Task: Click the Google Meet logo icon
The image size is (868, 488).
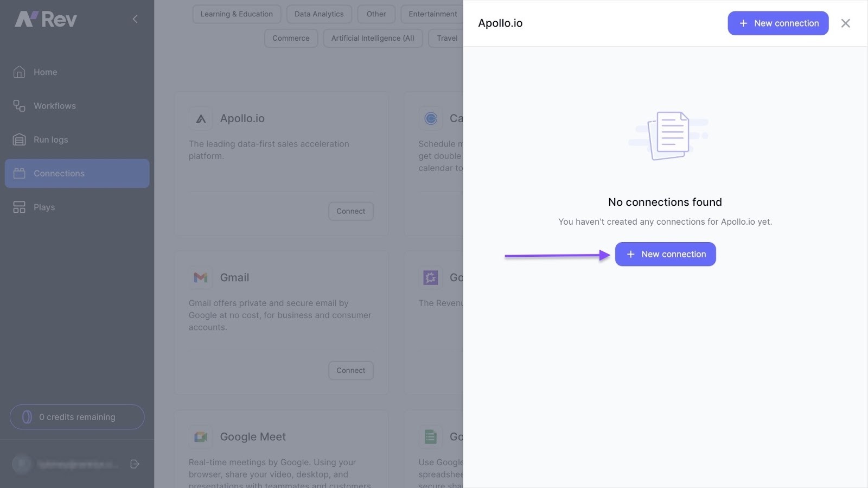Action: click(x=201, y=436)
